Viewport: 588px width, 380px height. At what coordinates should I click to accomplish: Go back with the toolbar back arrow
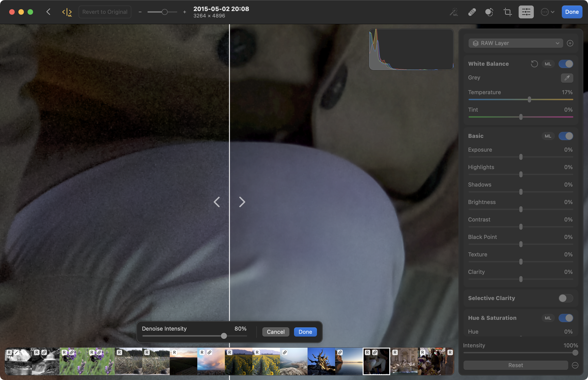coord(48,12)
